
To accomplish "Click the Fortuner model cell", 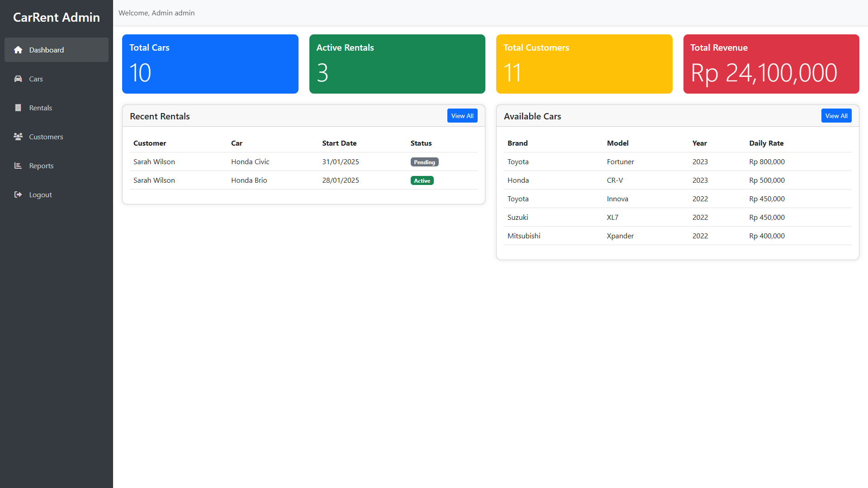I will (621, 161).
